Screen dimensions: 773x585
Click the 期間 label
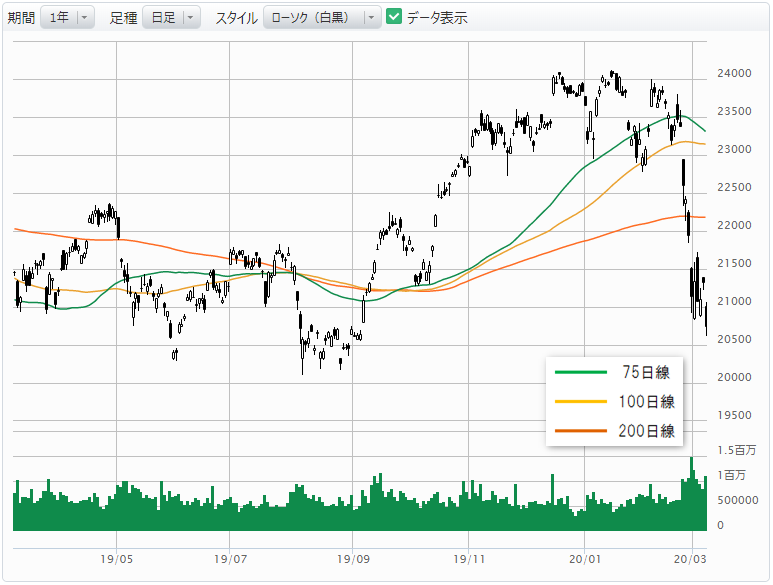coord(21,18)
